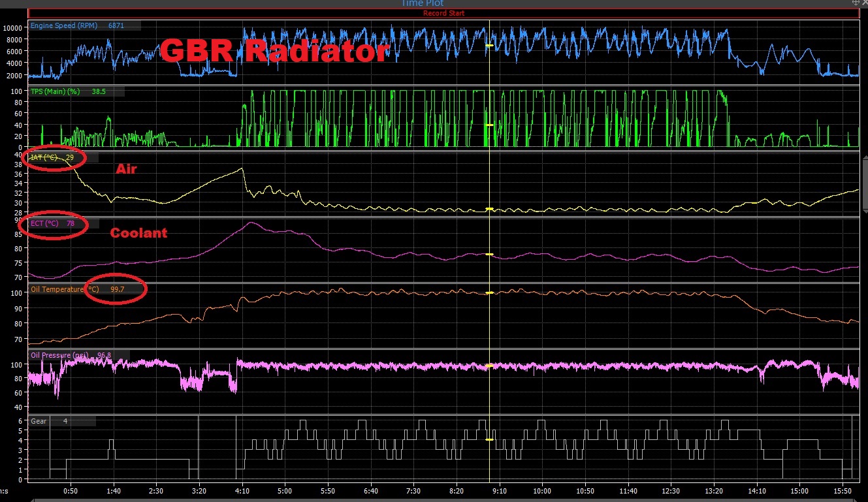Screen dimensions: 868x502
Task: Click the 15:00 time axis label
Action: [x=799, y=490]
